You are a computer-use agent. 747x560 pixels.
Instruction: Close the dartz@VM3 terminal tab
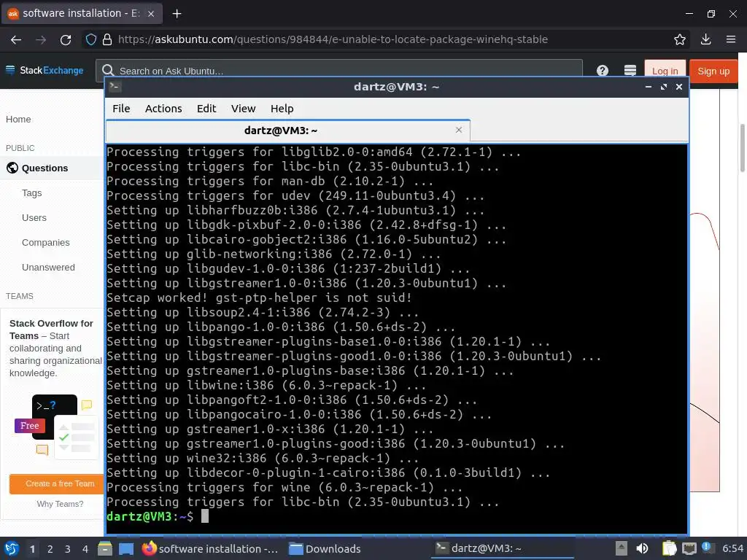[x=458, y=130]
